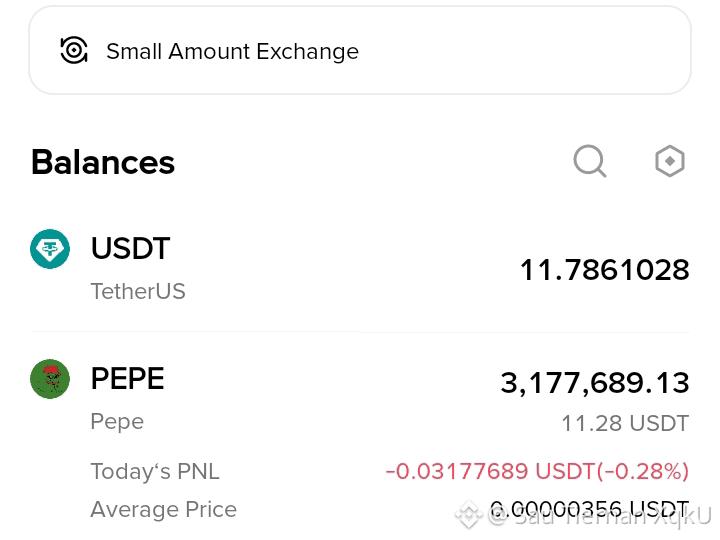Tap the hexagon settings icon beside Balances
The height and width of the screenshot is (540, 720).
pos(669,161)
